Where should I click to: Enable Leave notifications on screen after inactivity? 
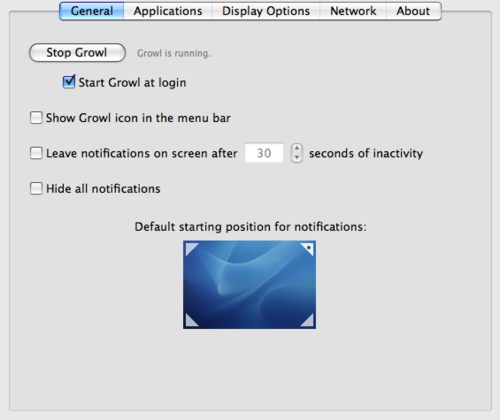coord(36,153)
